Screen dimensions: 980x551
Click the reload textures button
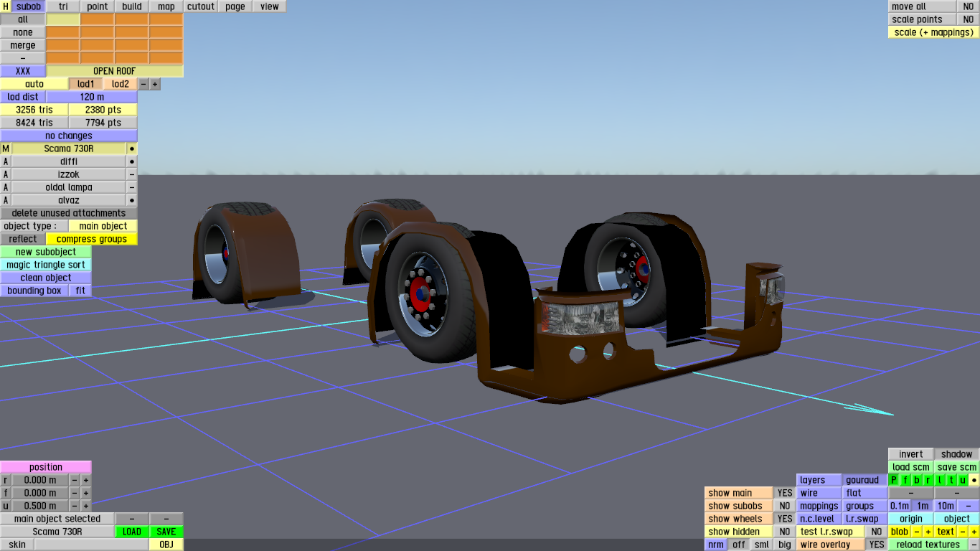tap(928, 545)
